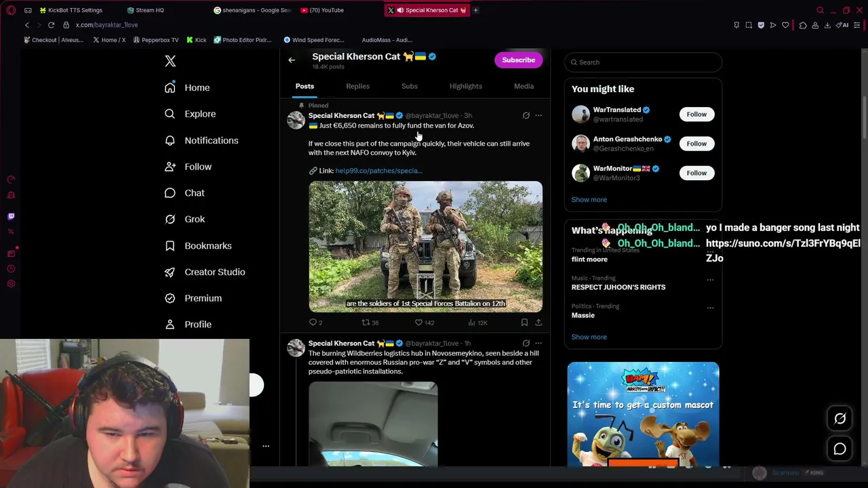Bookmark the pinned Azov van post
The height and width of the screenshot is (488, 868).
524,323
